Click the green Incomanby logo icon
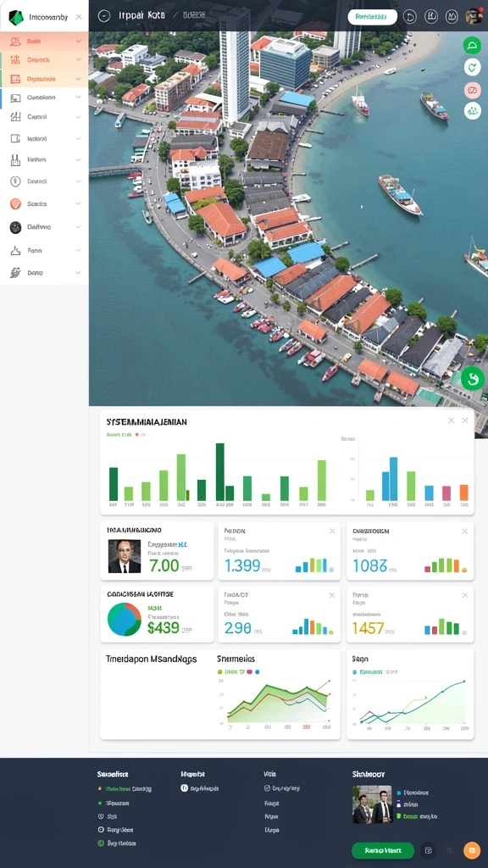 tap(16, 18)
